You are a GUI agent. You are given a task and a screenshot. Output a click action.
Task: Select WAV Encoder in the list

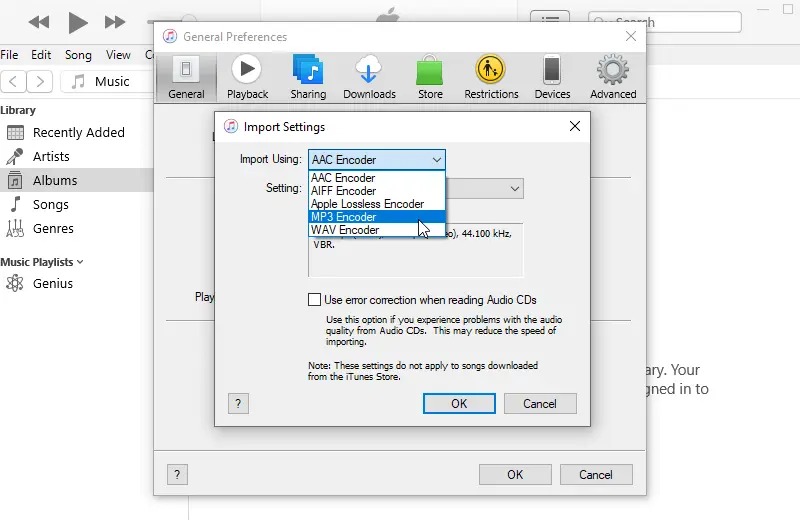377,230
